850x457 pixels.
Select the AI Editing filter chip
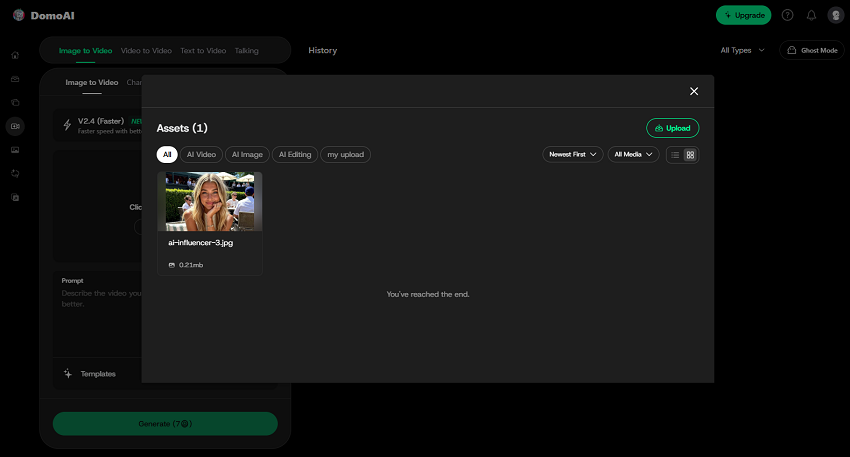295,155
